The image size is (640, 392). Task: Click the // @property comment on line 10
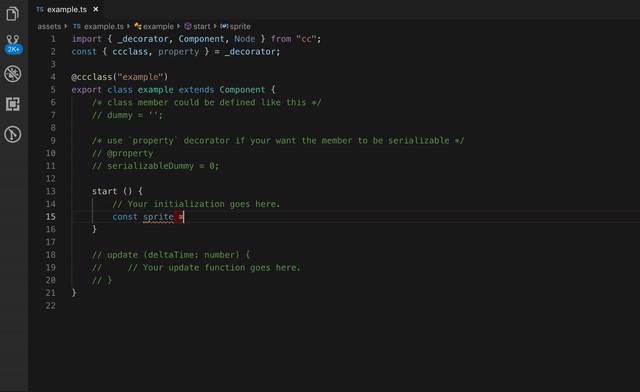coord(122,153)
